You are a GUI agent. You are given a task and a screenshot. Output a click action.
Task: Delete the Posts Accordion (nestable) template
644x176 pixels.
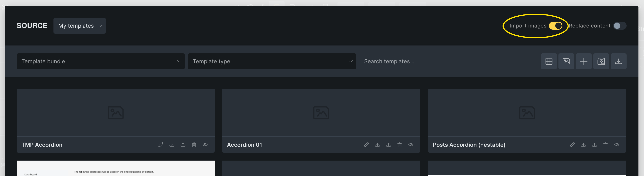tap(605, 145)
